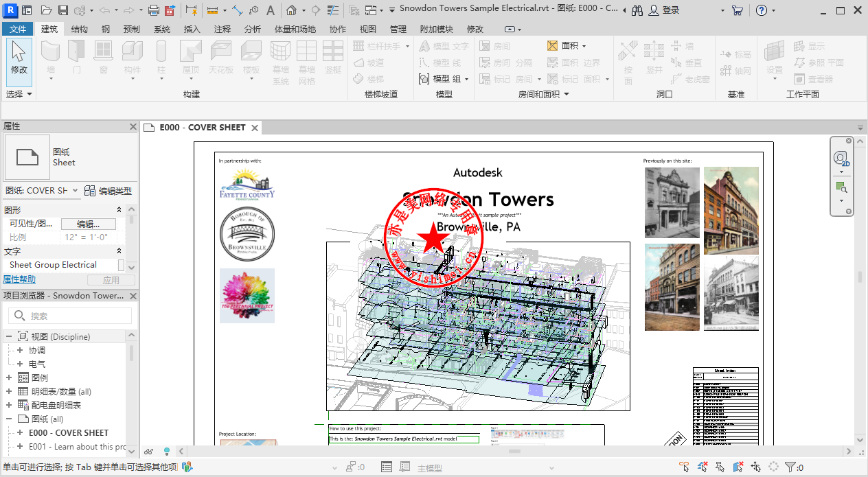Click the Print icon in quick access toolbar
The height and width of the screenshot is (477, 868).
coord(154,10)
